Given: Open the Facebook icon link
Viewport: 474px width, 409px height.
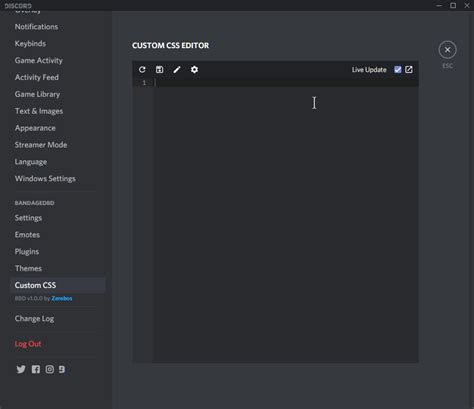Looking at the screenshot, I should (x=36, y=369).
